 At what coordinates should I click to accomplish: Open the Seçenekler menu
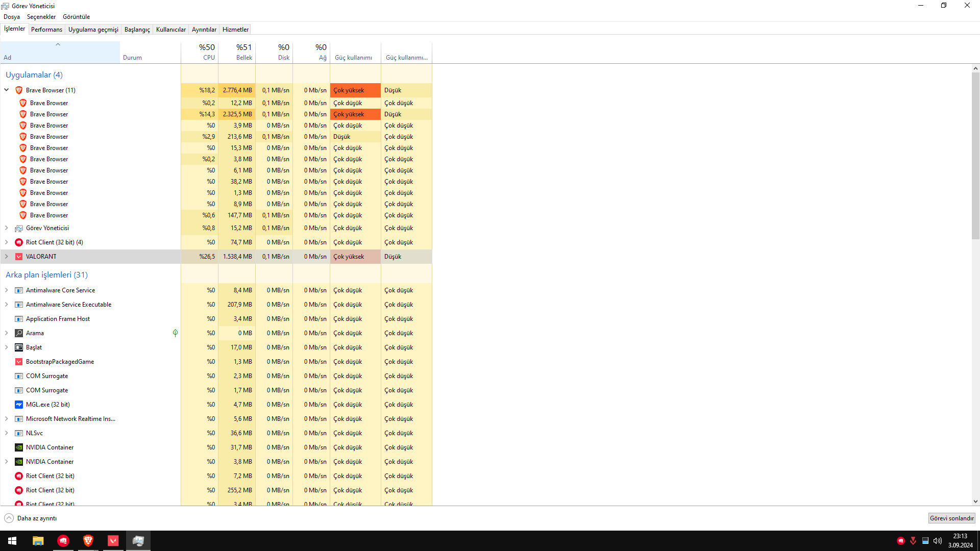[x=41, y=17]
